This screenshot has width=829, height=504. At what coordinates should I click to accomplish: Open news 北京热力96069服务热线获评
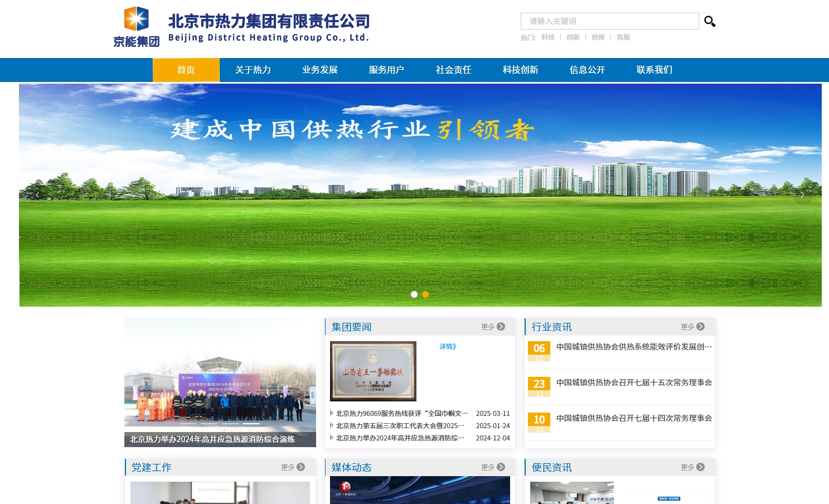pos(402,414)
